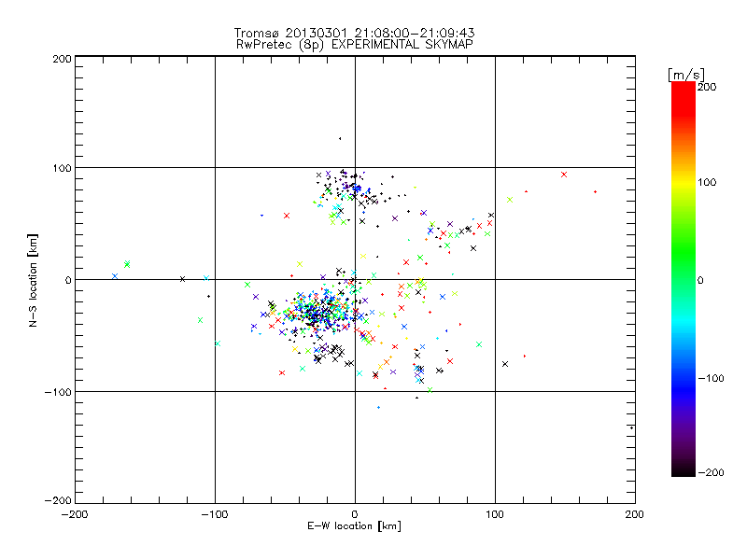Click the black dot at the plot's lower-right edge
Screen dimensions: 747x560
632,428
